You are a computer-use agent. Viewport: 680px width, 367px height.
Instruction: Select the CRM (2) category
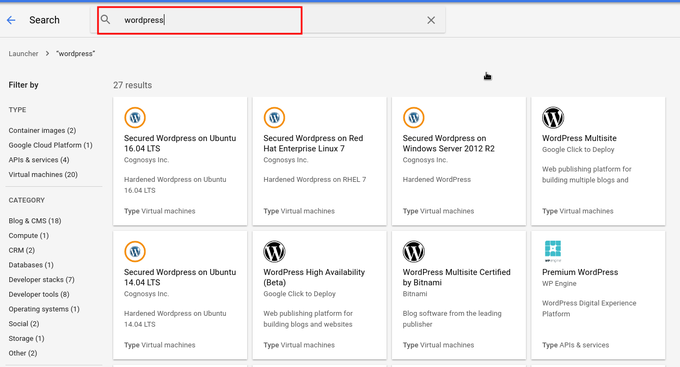pyautogui.click(x=22, y=250)
